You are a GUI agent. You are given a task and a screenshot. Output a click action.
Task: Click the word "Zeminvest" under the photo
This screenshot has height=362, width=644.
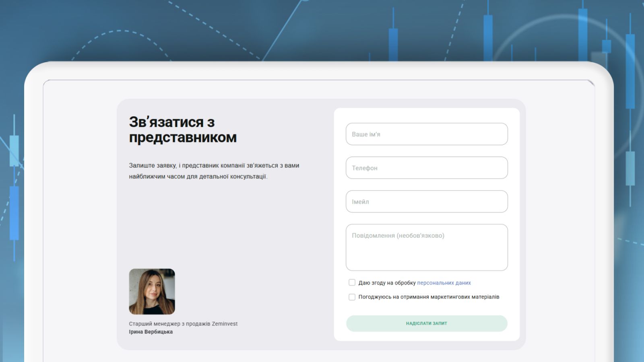[x=225, y=324]
